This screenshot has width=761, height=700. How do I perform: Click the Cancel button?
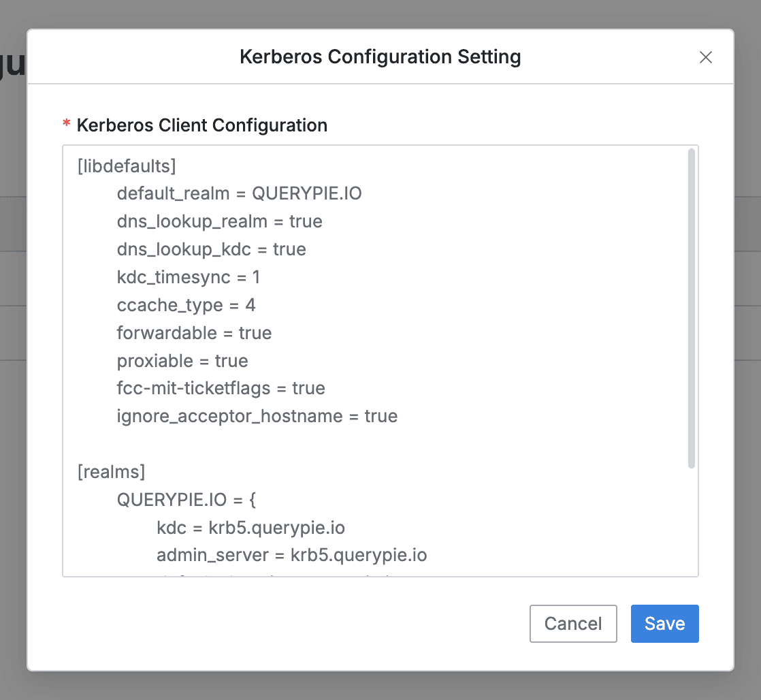point(573,623)
